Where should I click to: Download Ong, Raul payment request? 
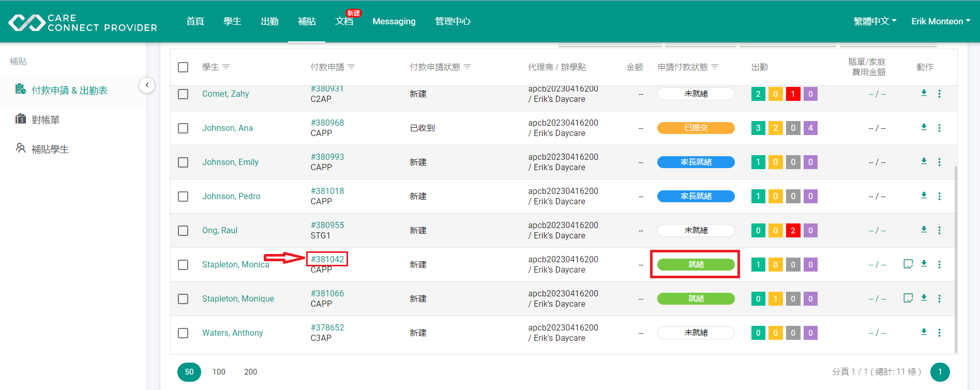click(924, 230)
